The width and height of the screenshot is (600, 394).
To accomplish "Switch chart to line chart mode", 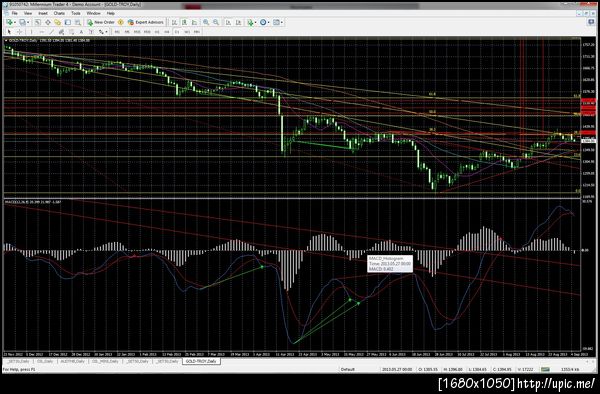I will 194,22.
